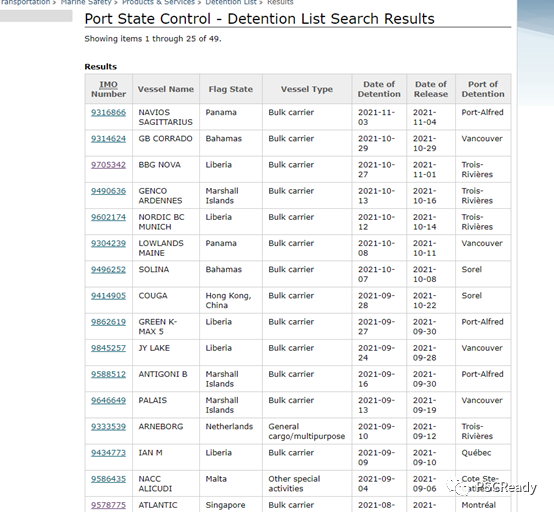Open IMO number 9490636 link
The image size is (554, 512).
click(108, 191)
